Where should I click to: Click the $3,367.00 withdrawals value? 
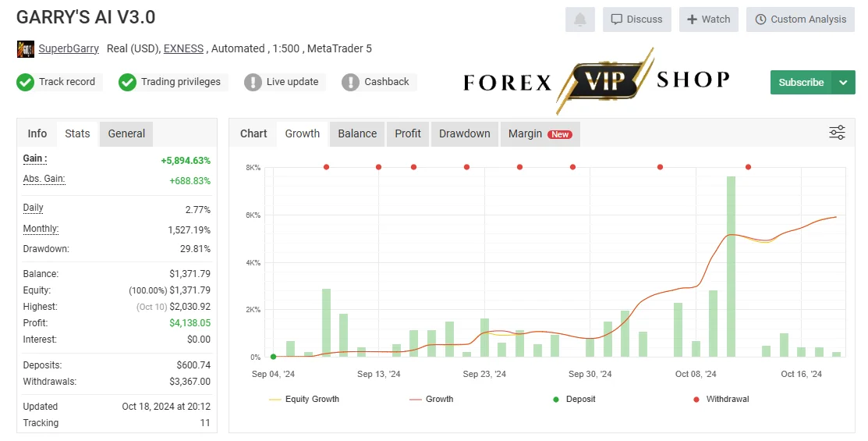point(190,382)
